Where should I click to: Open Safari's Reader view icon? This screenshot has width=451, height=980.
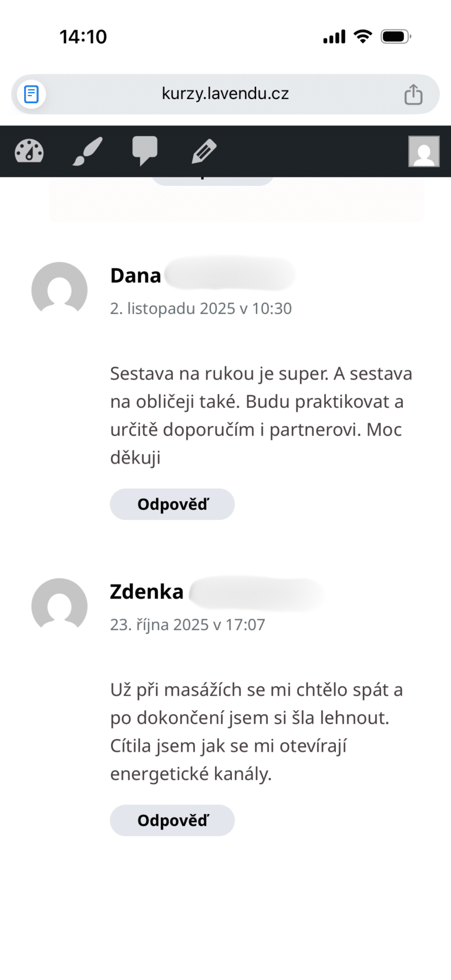(31, 93)
